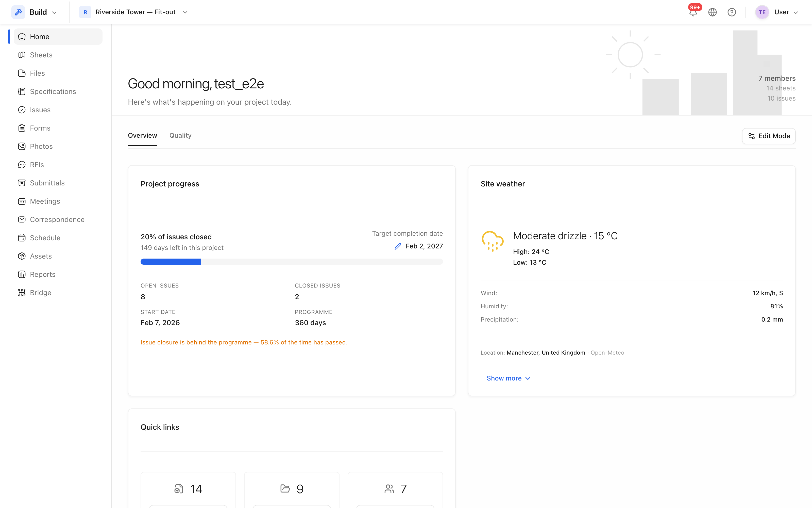Click the 7 members header stat
The image size is (812, 508).
coord(777,78)
